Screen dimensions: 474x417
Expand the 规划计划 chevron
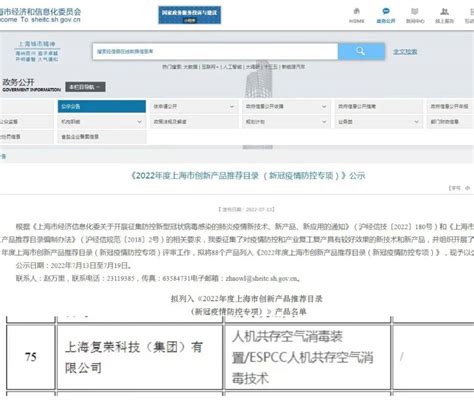(324, 122)
